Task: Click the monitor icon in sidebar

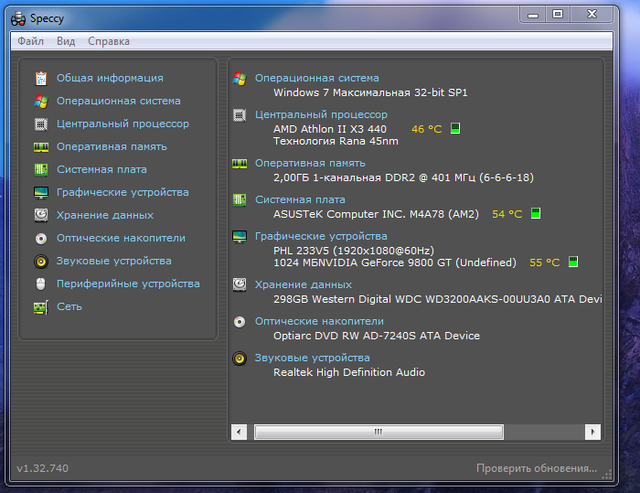Action: [x=41, y=193]
